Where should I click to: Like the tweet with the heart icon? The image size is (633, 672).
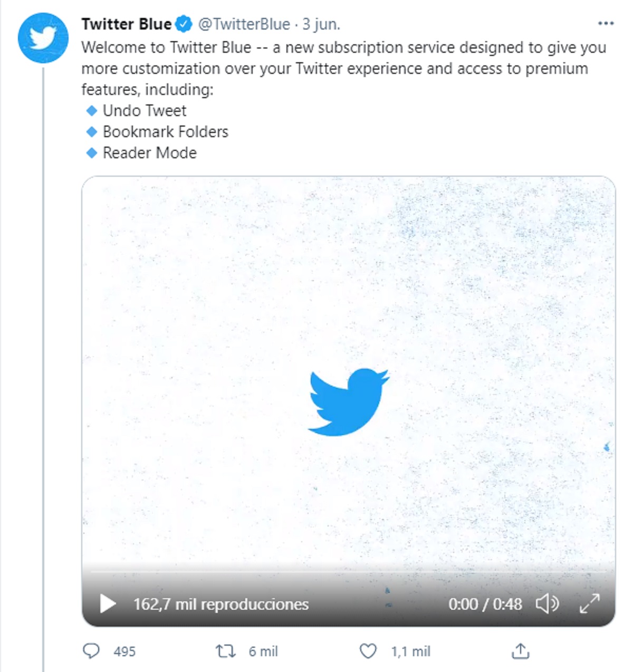point(368,651)
